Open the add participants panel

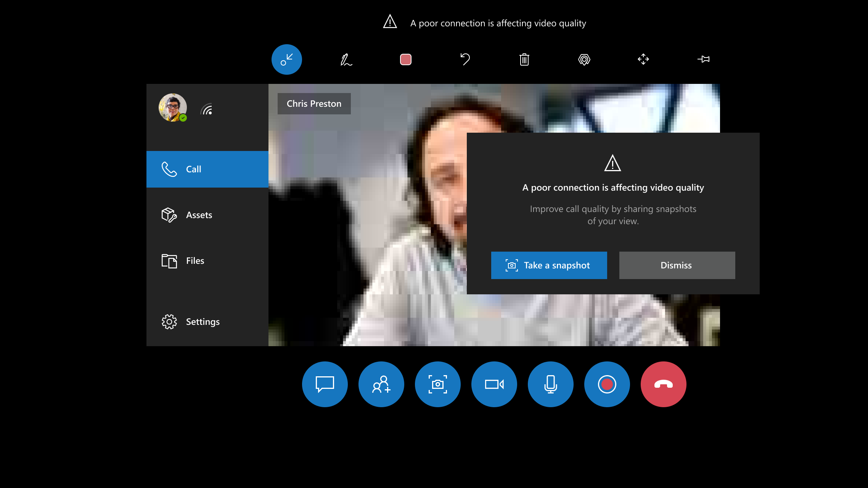point(381,384)
